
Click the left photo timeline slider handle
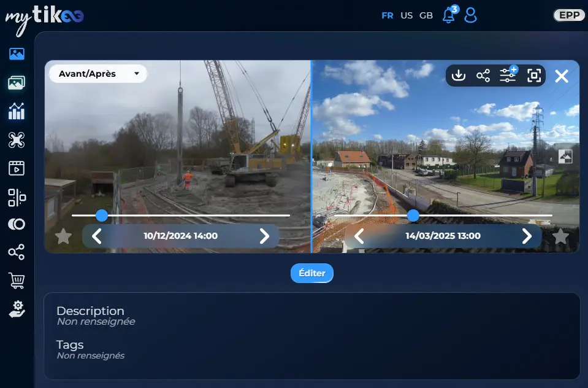102,215
